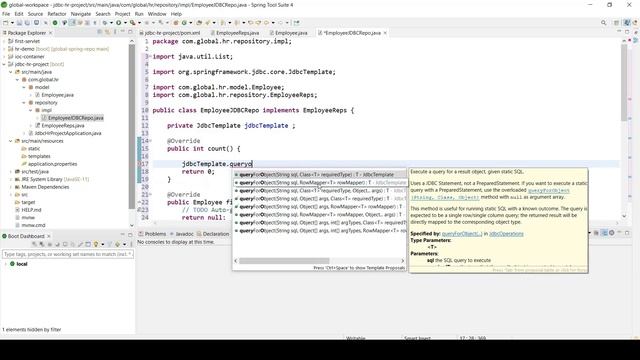The height and width of the screenshot is (360, 640).
Task: Open dropdown arrow next to Run icon
Action: (x=125, y=23)
